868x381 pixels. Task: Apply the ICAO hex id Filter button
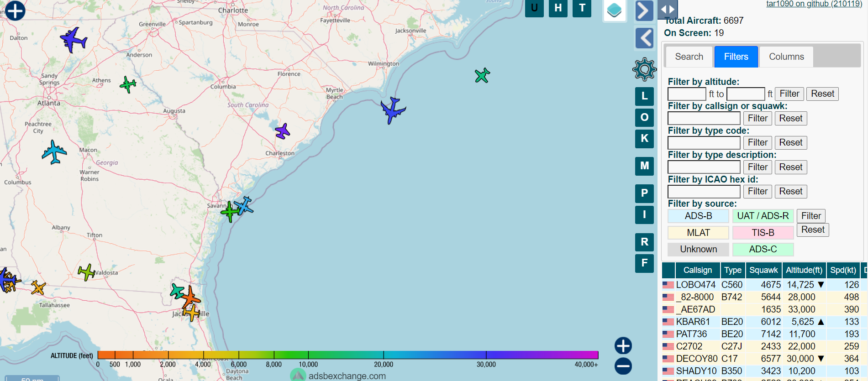pyautogui.click(x=758, y=191)
